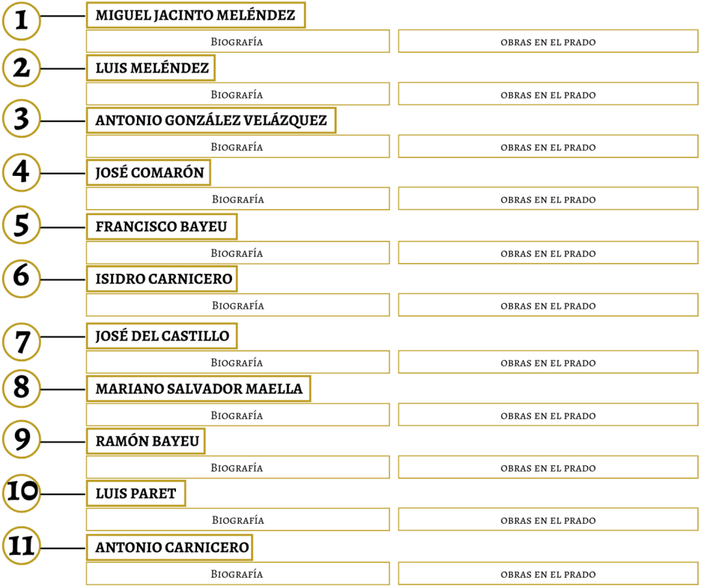Open Obras en el Prado for Luis Meléndez

pyautogui.click(x=548, y=94)
